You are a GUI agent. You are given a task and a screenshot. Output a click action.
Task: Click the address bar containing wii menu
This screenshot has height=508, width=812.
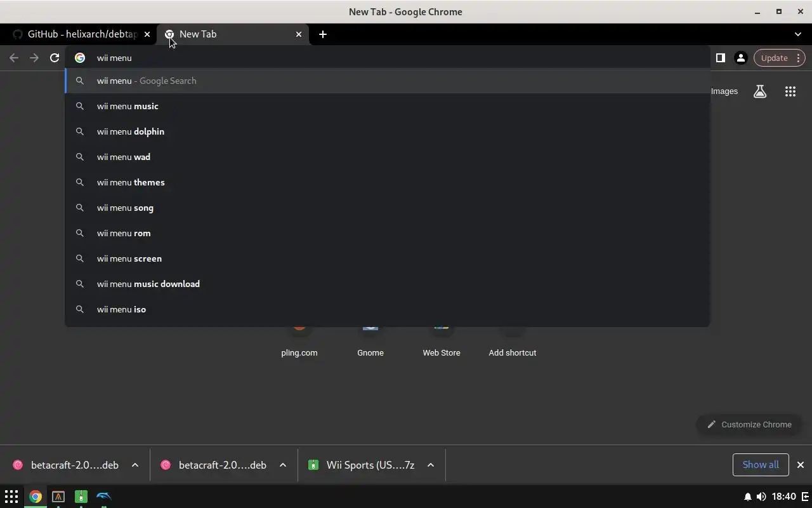387,58
